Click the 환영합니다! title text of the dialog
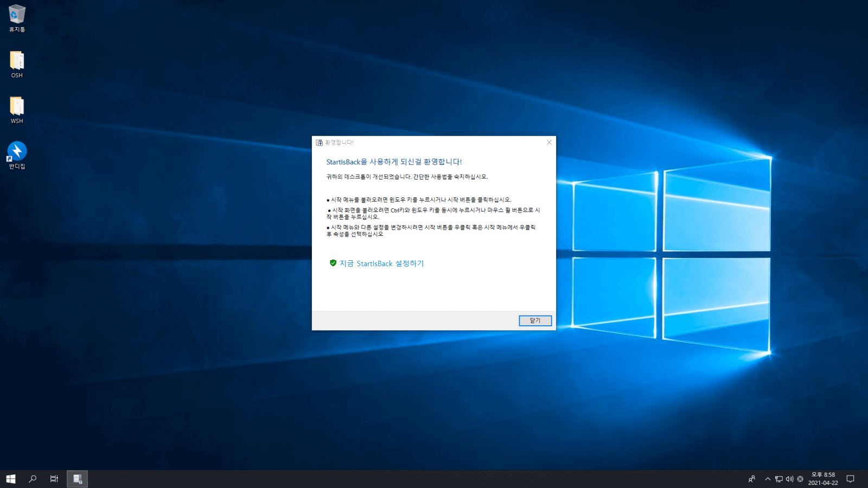This screenshot has height=488, width=868. click(x=339, y=143)
